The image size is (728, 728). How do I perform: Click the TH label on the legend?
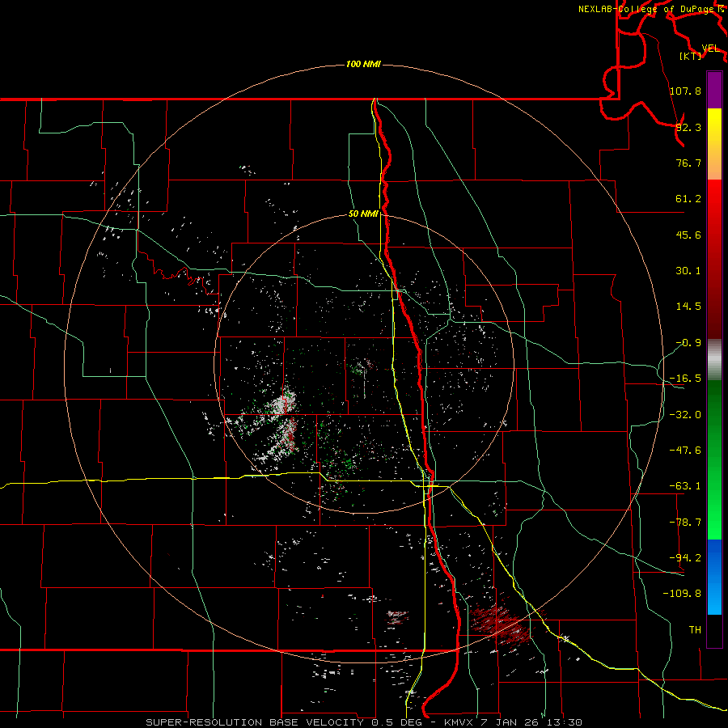(695, 630)
